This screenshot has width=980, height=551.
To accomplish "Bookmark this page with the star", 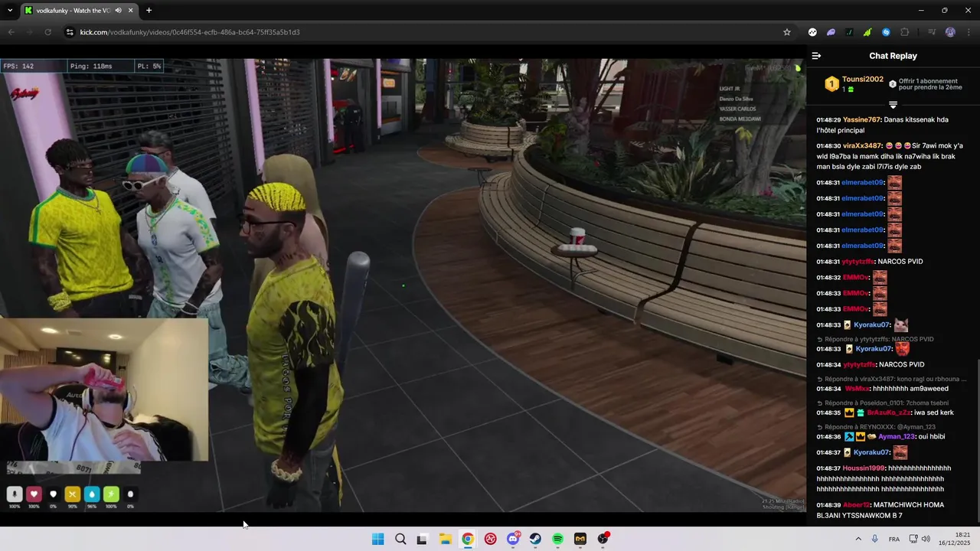I will [x=786, y=32].
